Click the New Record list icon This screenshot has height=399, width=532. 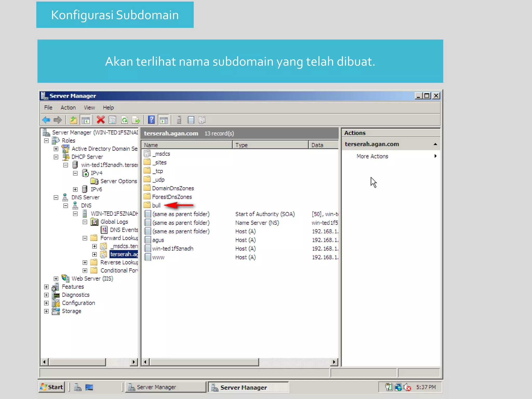[191, 120]
